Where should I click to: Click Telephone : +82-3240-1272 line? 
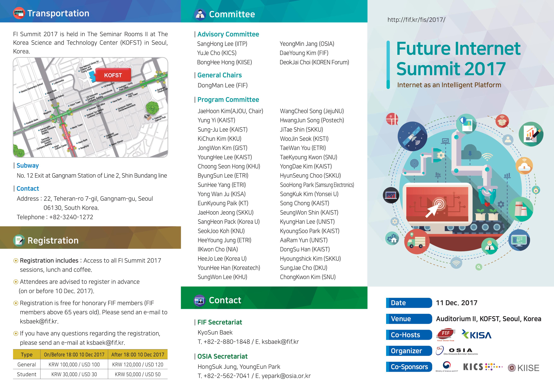[x=55, y=217]
